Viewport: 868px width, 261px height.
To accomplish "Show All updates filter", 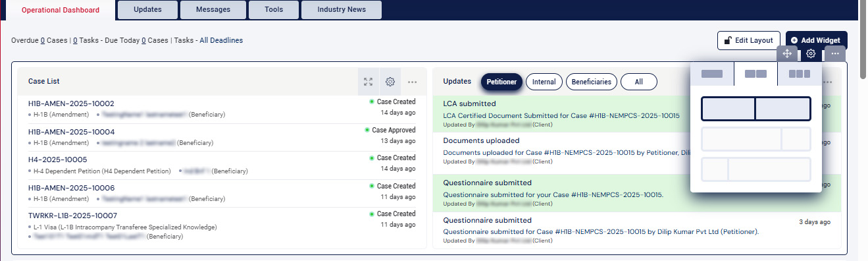I will pyautogui.click(x=639, y=82).
